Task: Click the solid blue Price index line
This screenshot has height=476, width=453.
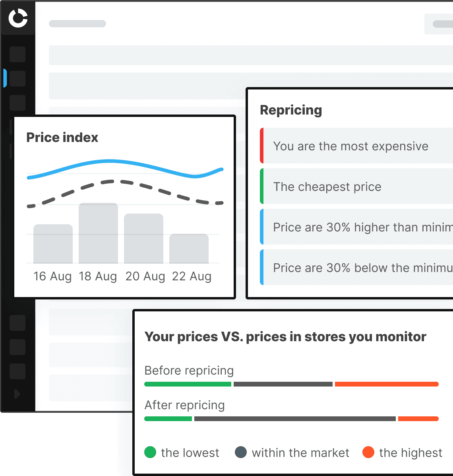Action: (x=111, y=161)
